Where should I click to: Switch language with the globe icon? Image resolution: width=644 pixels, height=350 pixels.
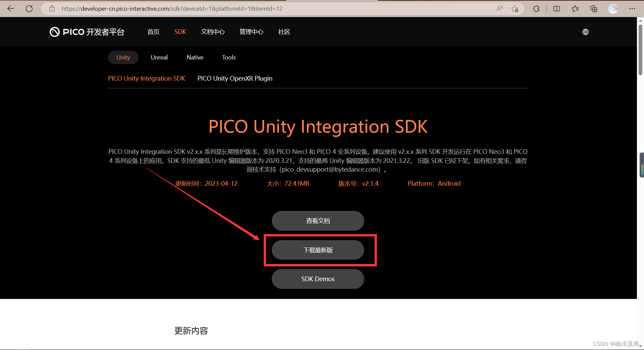pyautogui.click(x=586, y=32)
